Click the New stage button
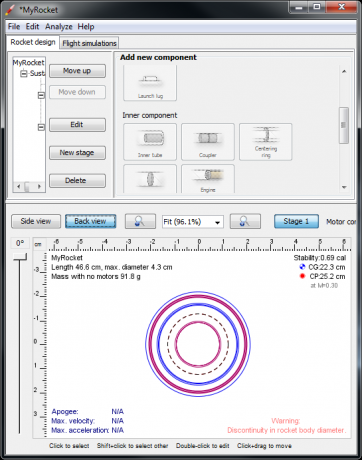Image resolution: width=362 pixels, height=460 pixels. coord(77,153)
